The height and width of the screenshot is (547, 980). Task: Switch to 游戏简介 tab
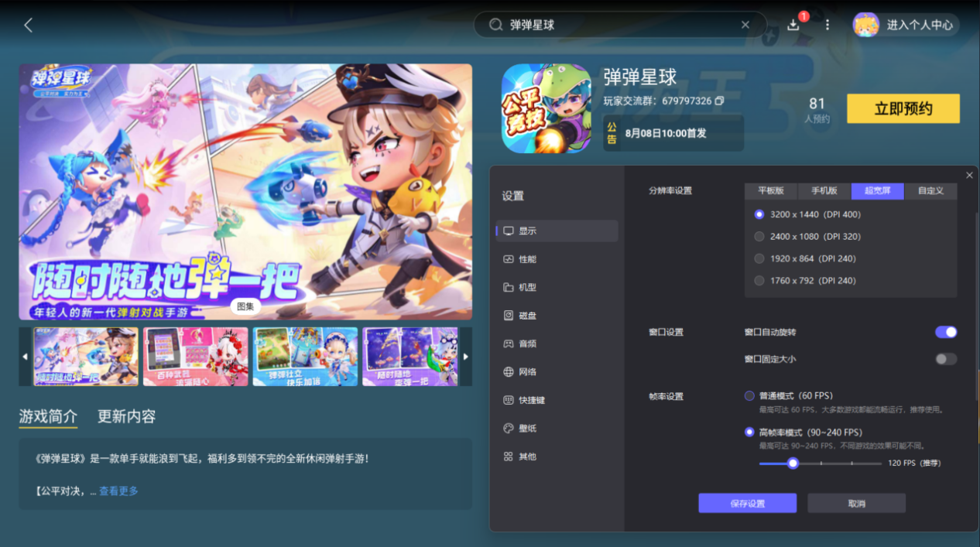click(x=48, y=416)
